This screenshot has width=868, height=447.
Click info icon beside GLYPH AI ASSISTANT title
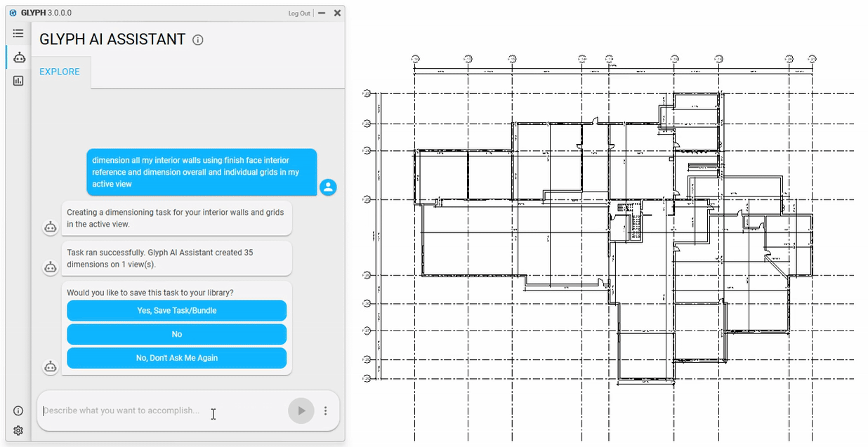point(198,40)
